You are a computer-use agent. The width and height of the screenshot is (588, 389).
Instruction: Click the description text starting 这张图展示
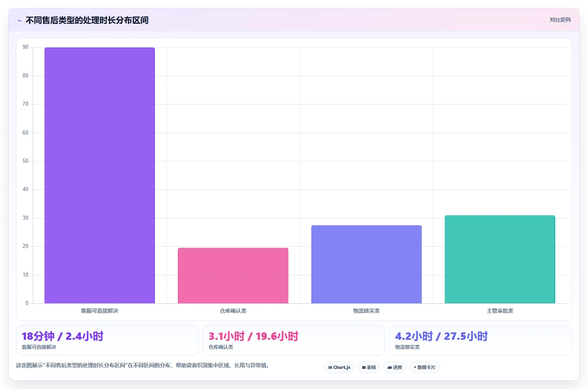[x=143, y=365]
